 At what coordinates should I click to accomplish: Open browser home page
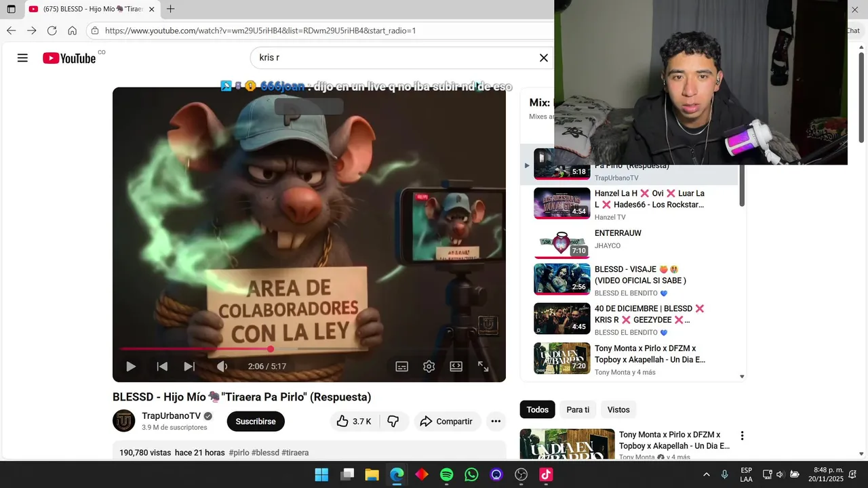coord(73,30)
